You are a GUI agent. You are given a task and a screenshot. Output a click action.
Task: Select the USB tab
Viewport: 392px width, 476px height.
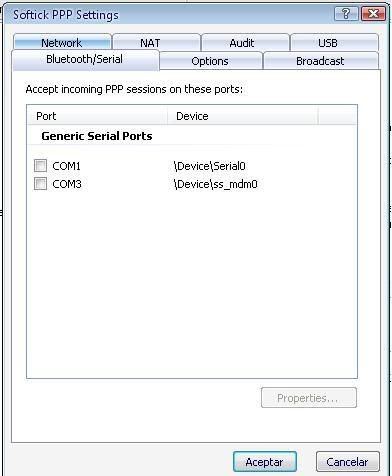pos(334,42)
